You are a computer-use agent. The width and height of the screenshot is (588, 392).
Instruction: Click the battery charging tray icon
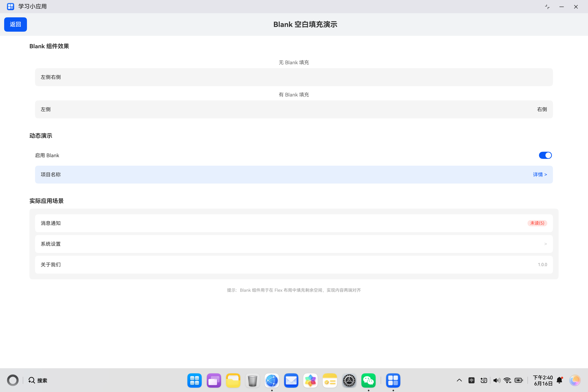[519, 380]
